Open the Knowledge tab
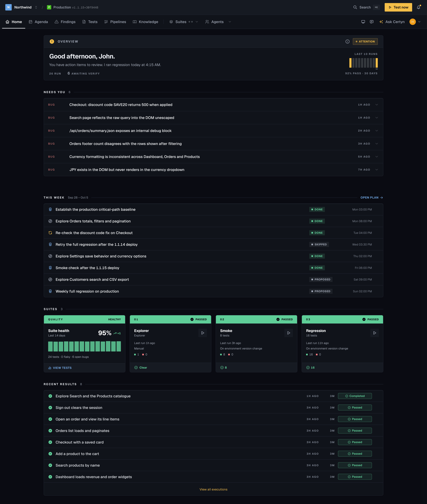The height and width of the screenshot is (504, 427). coord(145,22)
